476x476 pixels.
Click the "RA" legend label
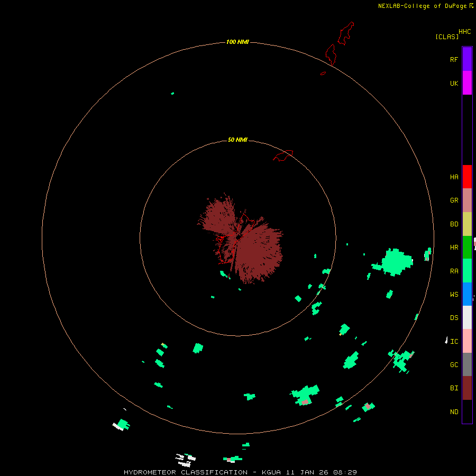454,271
